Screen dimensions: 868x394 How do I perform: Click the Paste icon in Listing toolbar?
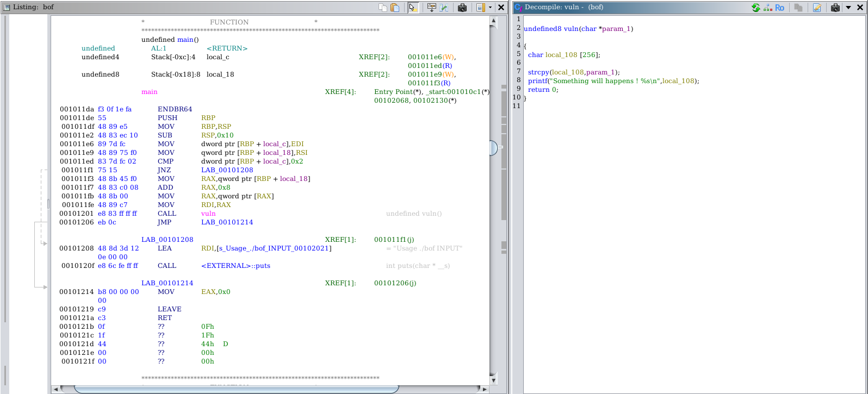[395, 8]
